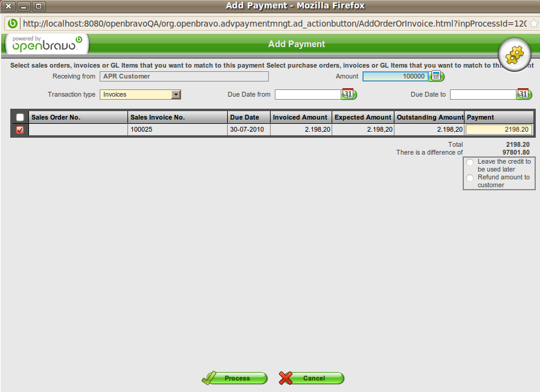
Task: Open Due Date to calendar picker
Action: click(524, 94)
